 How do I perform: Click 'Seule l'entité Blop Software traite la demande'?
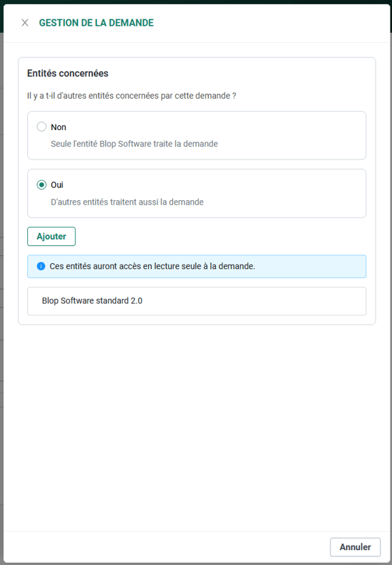click(x=134, y=144)
